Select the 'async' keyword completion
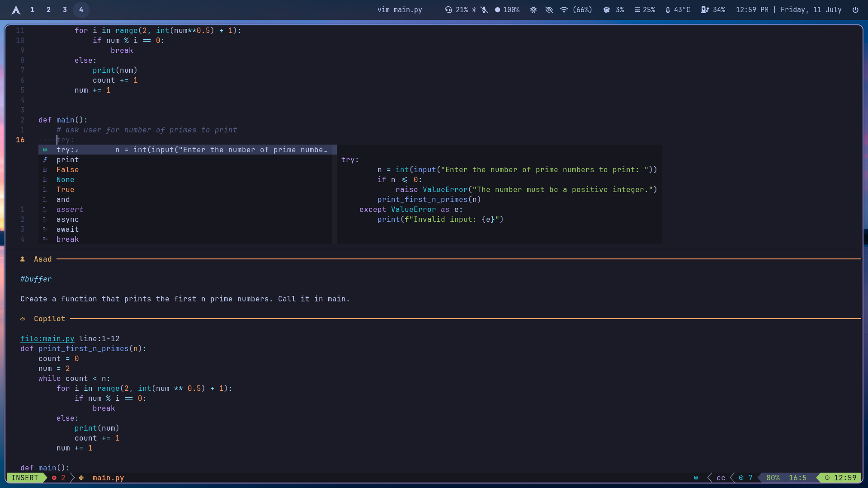This screenshot has height=488, width=868. tap(185, 219)
